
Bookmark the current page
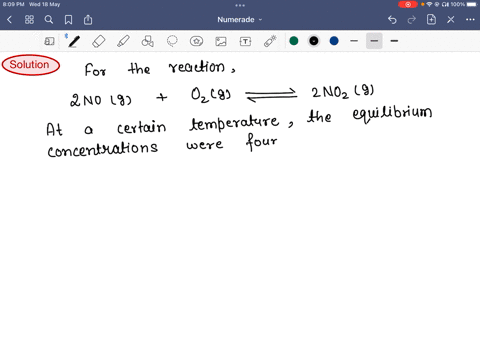click(x=68, y=20)
